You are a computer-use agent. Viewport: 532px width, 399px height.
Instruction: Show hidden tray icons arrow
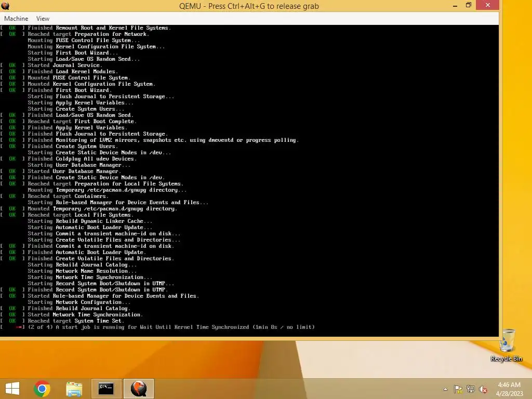tap(445, 389)
